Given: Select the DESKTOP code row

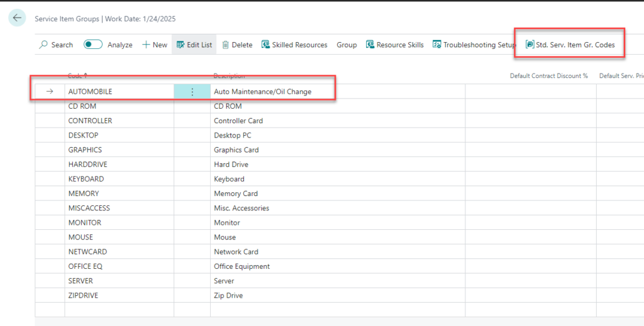Looking at the screenshot, I should 84,135.
